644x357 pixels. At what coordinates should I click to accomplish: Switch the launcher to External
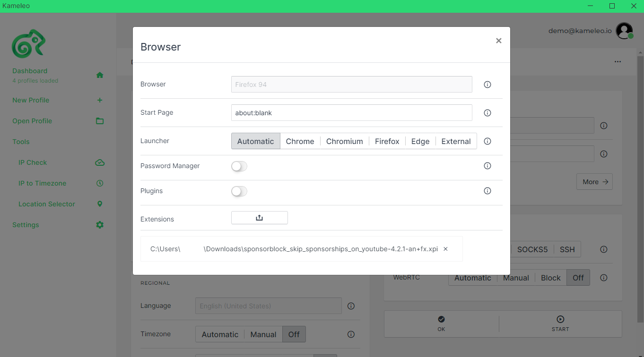point(456,141)
